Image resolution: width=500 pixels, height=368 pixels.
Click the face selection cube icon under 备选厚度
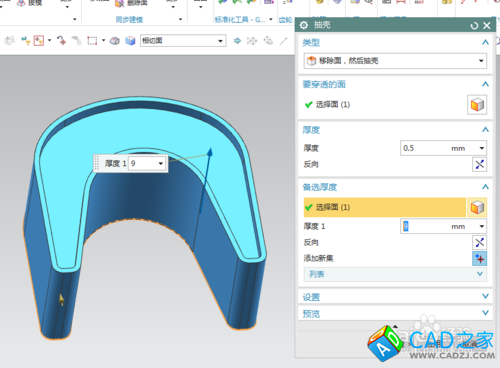pyautogui.click(x=477, y=207)
